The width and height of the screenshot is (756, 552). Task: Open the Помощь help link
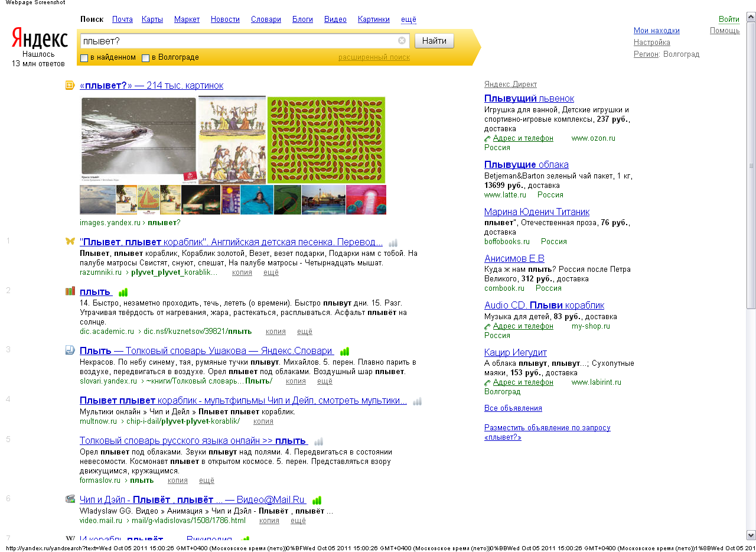pos(725,31)
